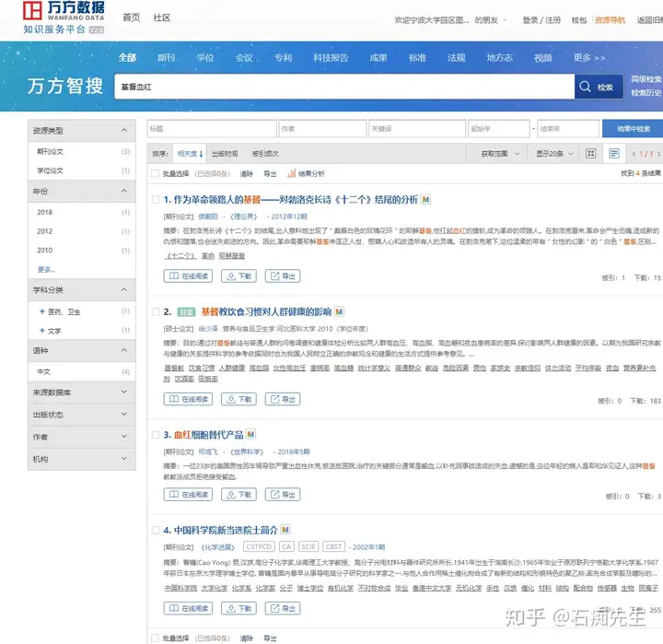Click the plus icon beside 医药、卫生
The width and height of the screenshot is (663, 644).
pos(41,311)
